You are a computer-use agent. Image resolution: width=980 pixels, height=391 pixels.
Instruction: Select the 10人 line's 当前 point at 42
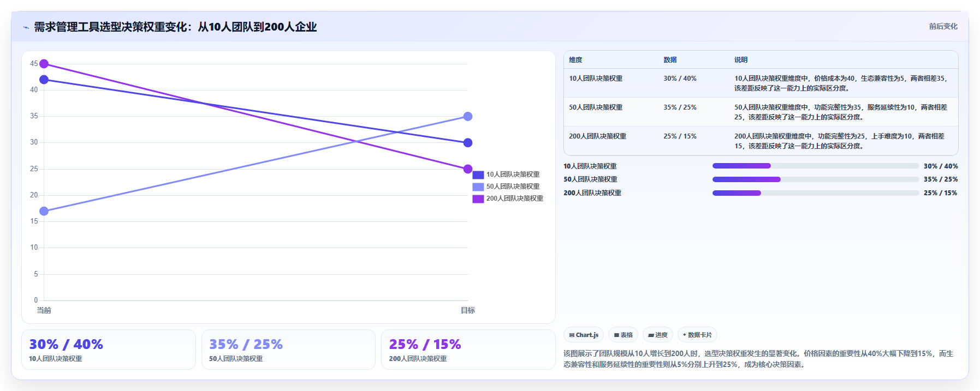click(44, 80)
